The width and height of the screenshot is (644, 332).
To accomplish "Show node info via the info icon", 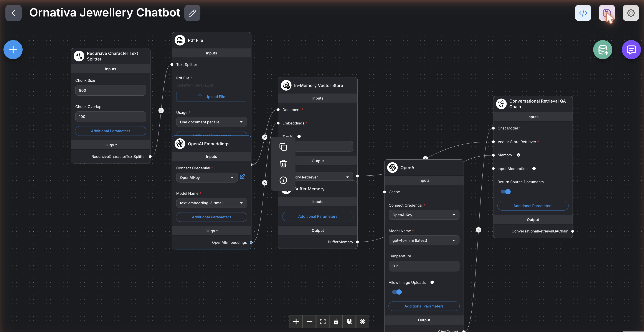I will coord(283,180).
